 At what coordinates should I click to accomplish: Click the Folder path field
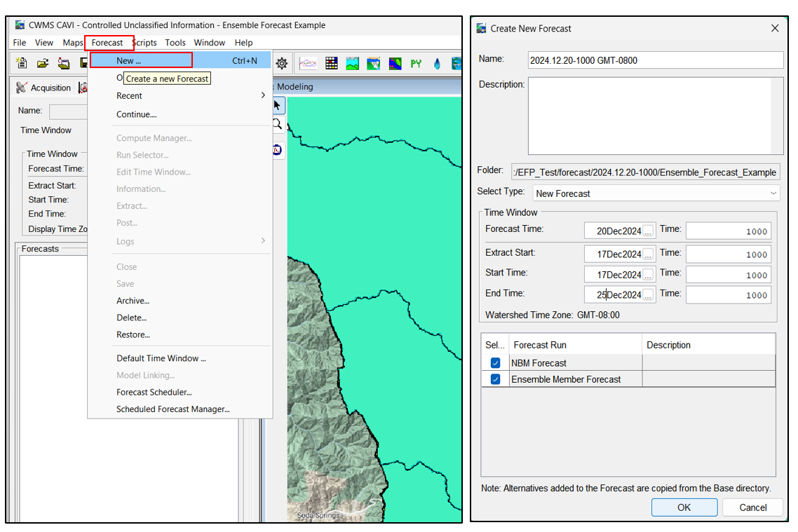[645, 172]
